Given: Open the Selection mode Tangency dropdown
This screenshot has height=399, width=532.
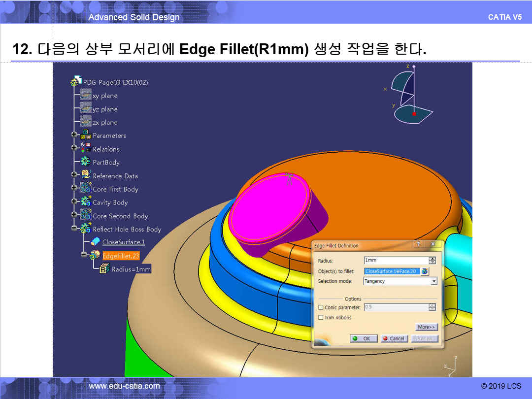Looking at the screenshot, I should 433,281.
